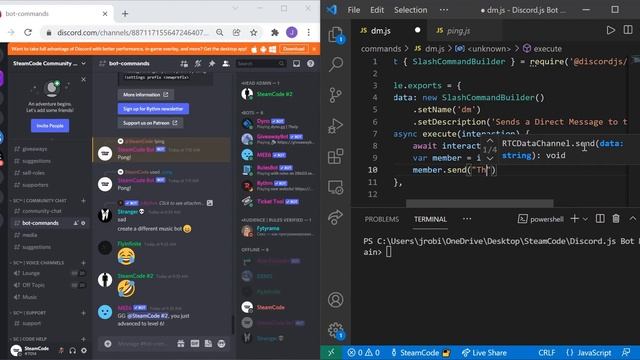Open the Explorer view in VS Code

click(x=336, y=35)
